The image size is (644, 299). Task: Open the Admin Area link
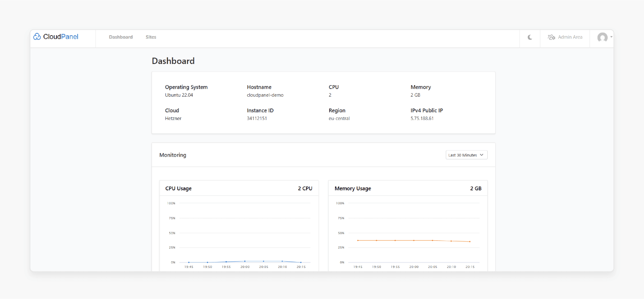click(570, 37)
